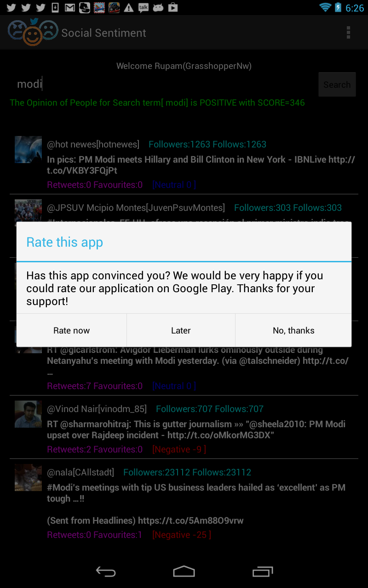
Task: Open the three-dot overflow menu
Action: point(348,33)
